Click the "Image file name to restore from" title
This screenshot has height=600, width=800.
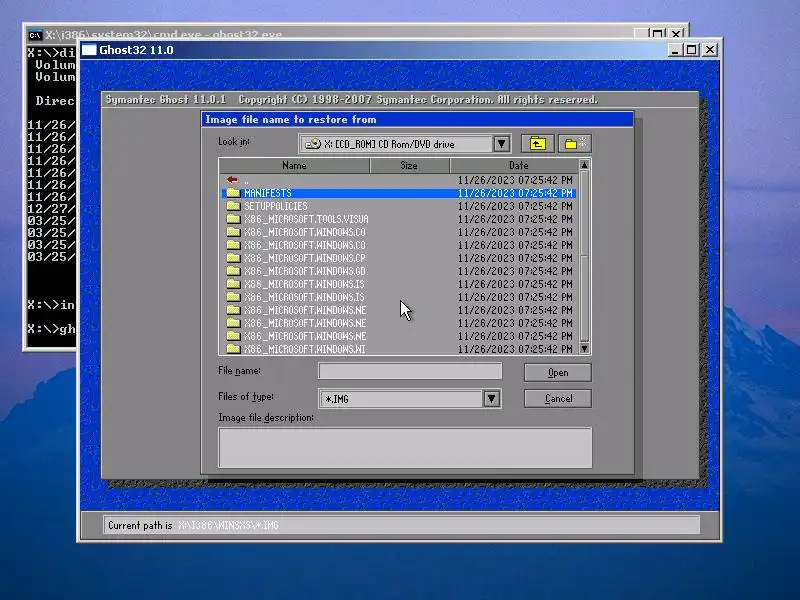291,119
